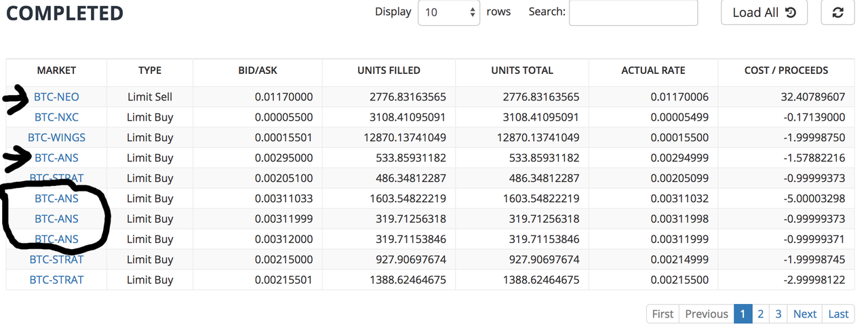The image size is (868, 325).
Task: Click the Previous page button
Action: coord(706,313)
